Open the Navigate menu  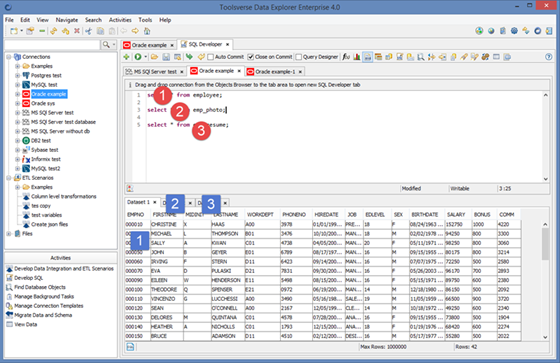click(x=67, y=20)
